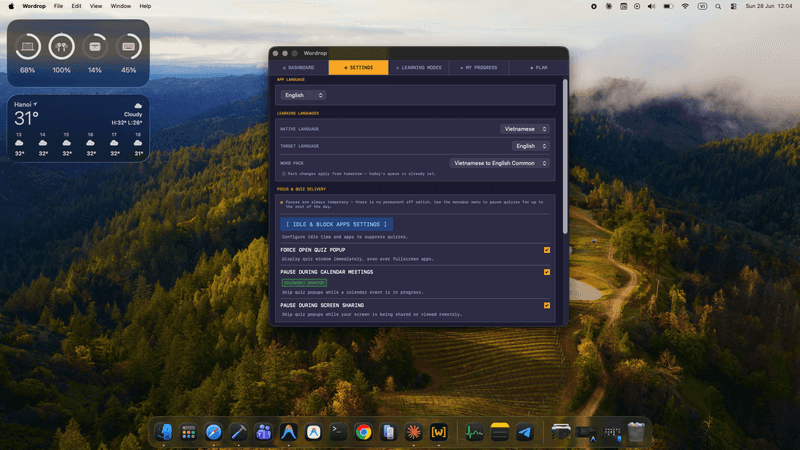Open Microsoft Teams from the Dock
The image size is (800, 450).
[264, 432]
